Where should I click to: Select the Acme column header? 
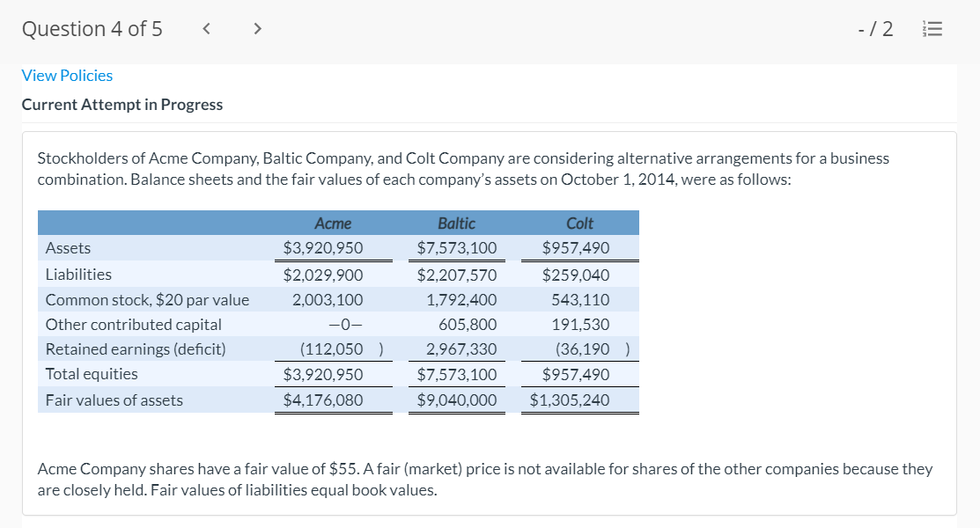point(333,224)
